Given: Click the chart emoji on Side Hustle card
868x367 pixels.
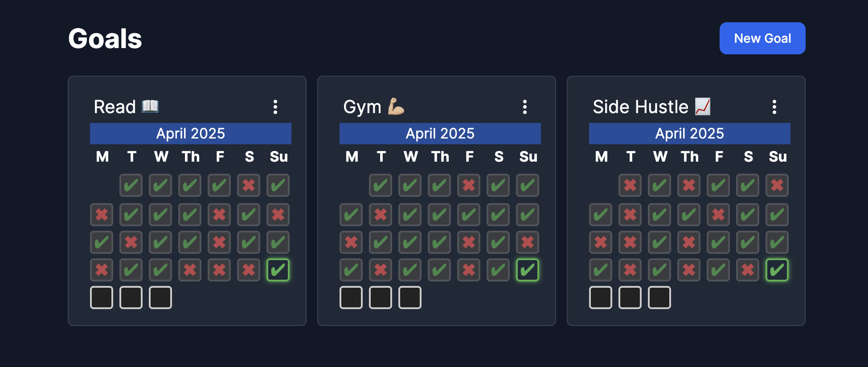Looking at the screenshot, I should pyautogui.click(x=701, y=106).
